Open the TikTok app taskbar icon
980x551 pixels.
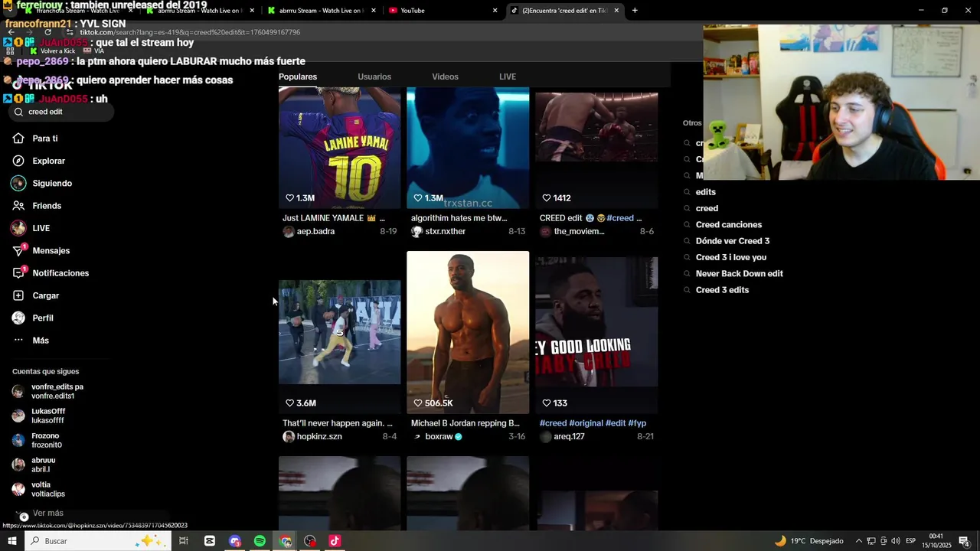[x=335, y=541]
